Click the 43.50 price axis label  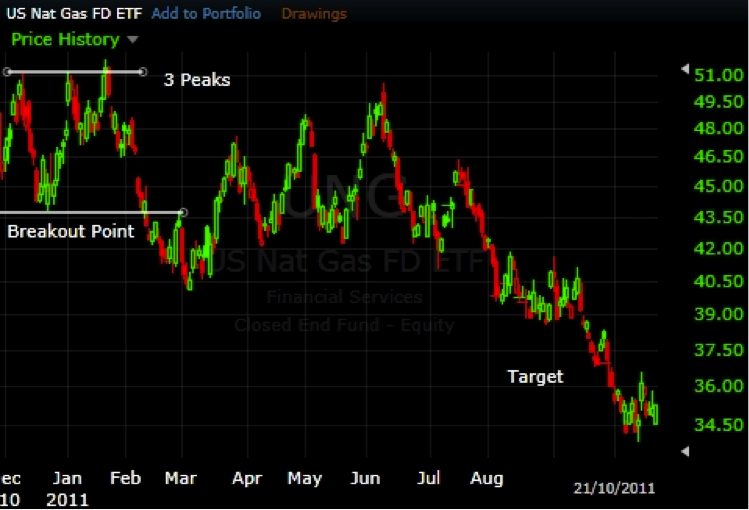click(716, 218)
